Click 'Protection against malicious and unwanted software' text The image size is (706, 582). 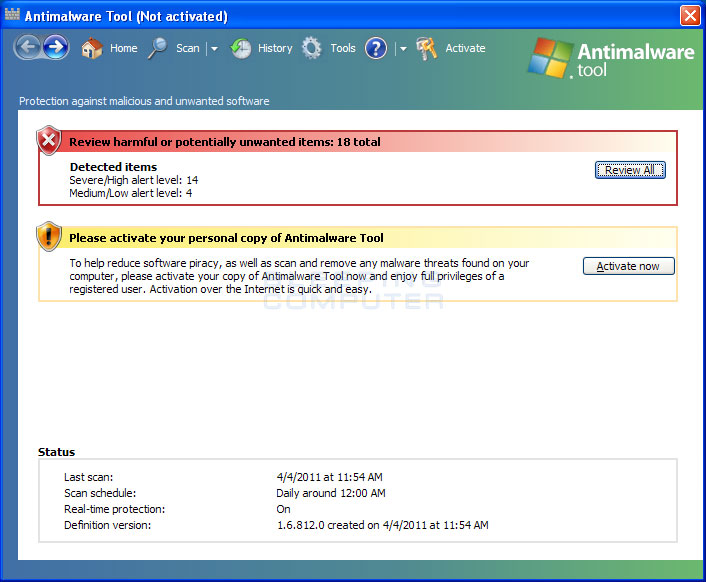[144, 101]
